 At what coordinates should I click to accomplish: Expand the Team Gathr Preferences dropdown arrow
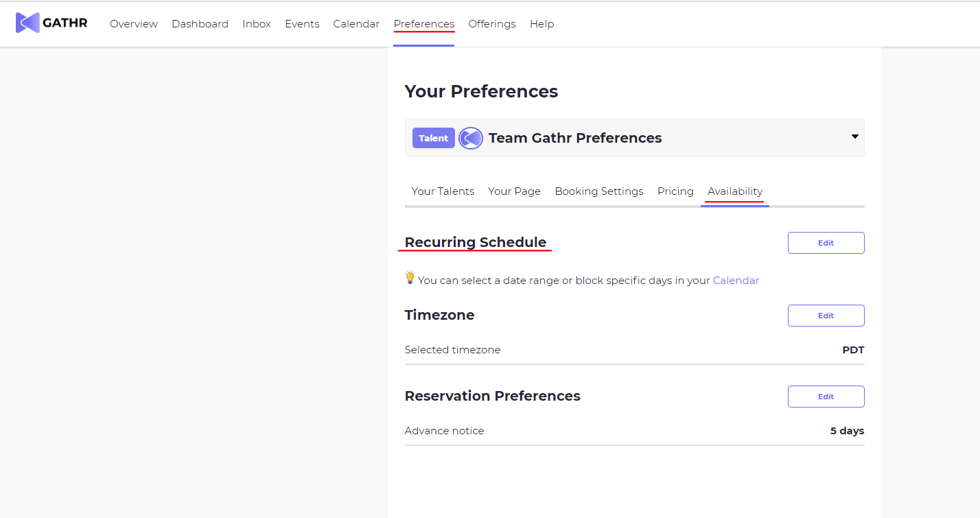(855, 137)
